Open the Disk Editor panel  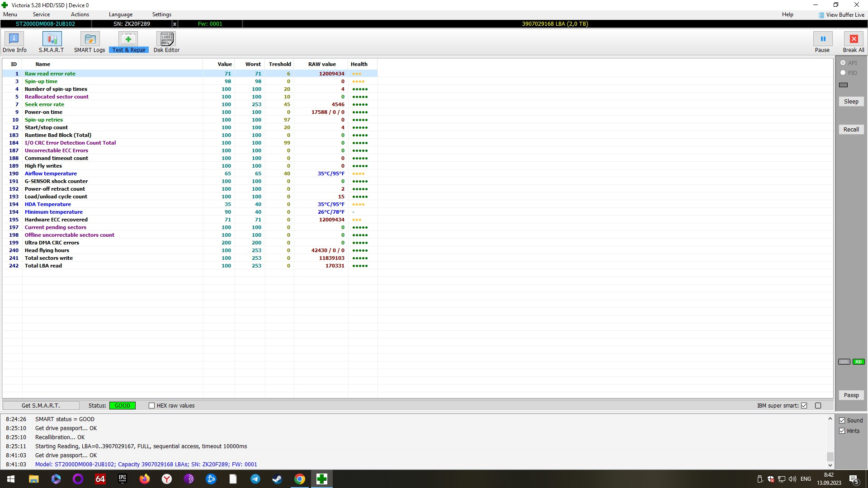[166, 42]
